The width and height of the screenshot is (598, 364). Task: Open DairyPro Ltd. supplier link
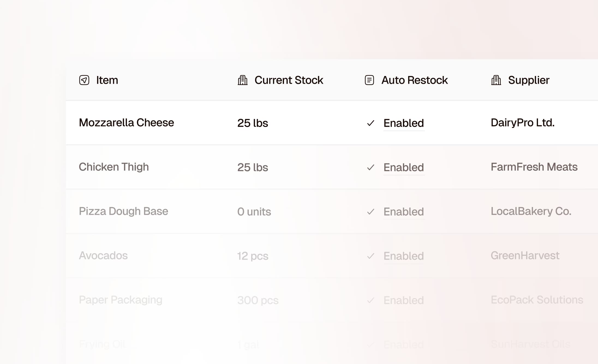[x=522, y=123]
